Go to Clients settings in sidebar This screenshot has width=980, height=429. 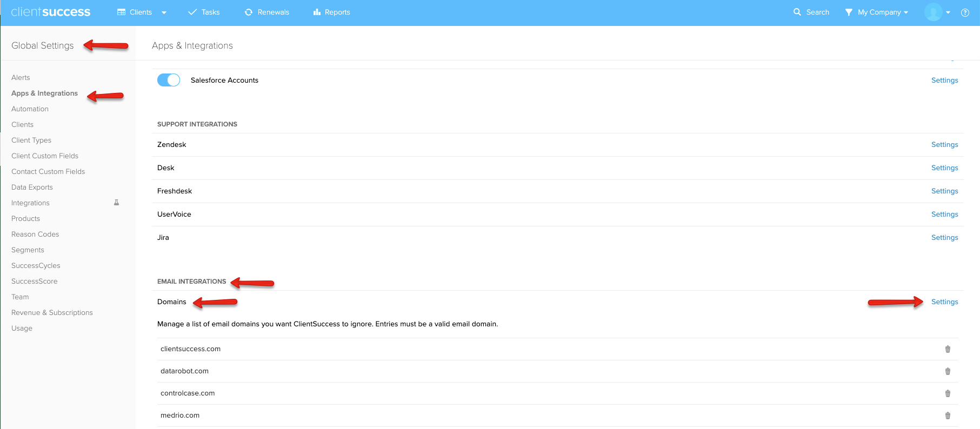coord(22,124)
